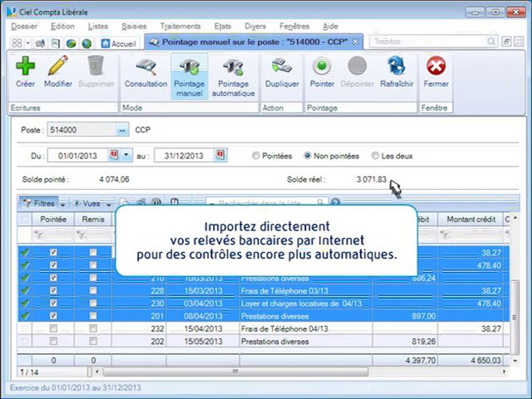Click the vertical scrollbar down arrow
Image resolution: width=532 pixels, height=399 pixels.
(515, 361)
